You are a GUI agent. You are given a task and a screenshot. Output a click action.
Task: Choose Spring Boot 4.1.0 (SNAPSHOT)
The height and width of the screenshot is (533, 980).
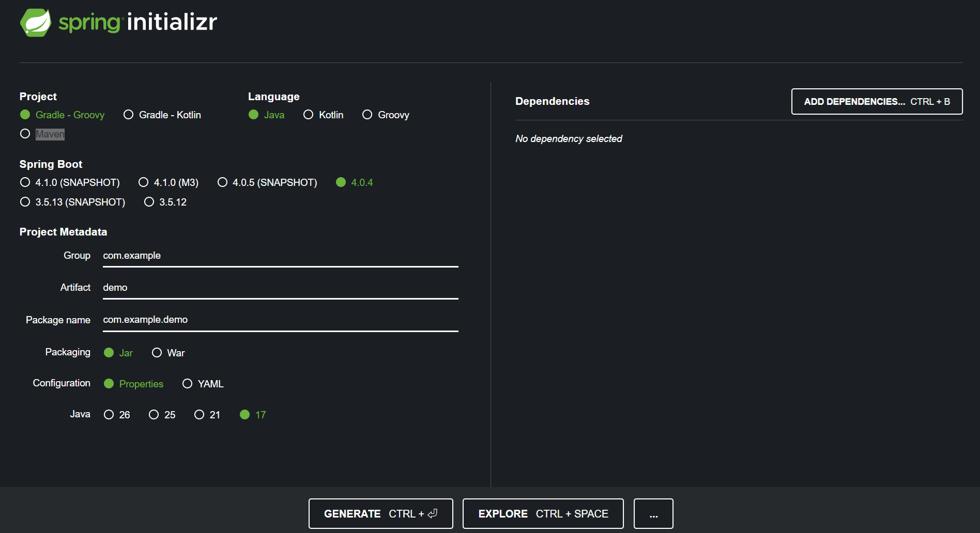click(70, 182)
